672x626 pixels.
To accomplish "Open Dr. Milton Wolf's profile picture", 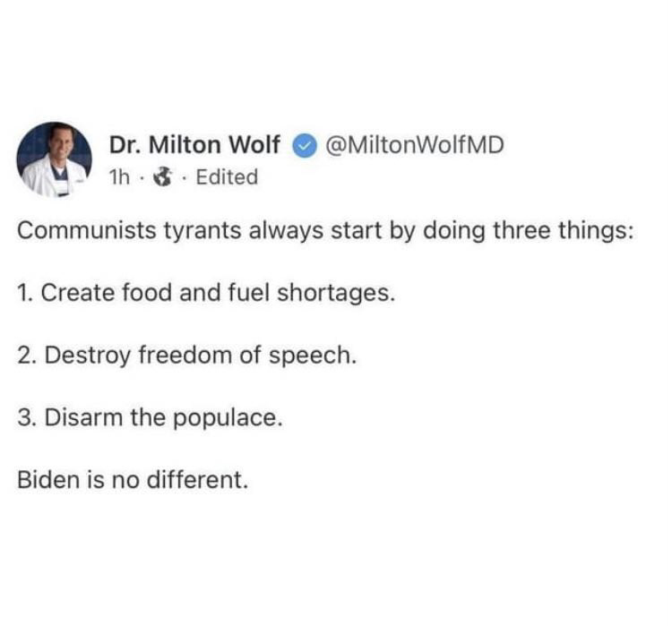I will [54, 159].
